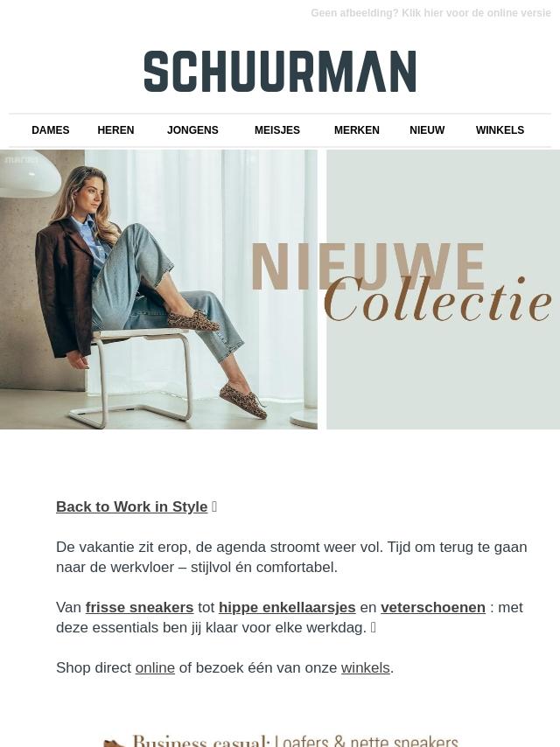Viewport: 560px width, 747px height.
Task: Open the model photo with leopard loafers
Action: tap(158, 290)
